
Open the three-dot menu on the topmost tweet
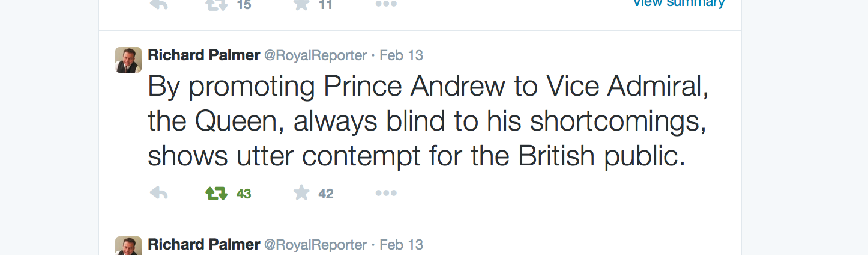[x=386, y=4]
